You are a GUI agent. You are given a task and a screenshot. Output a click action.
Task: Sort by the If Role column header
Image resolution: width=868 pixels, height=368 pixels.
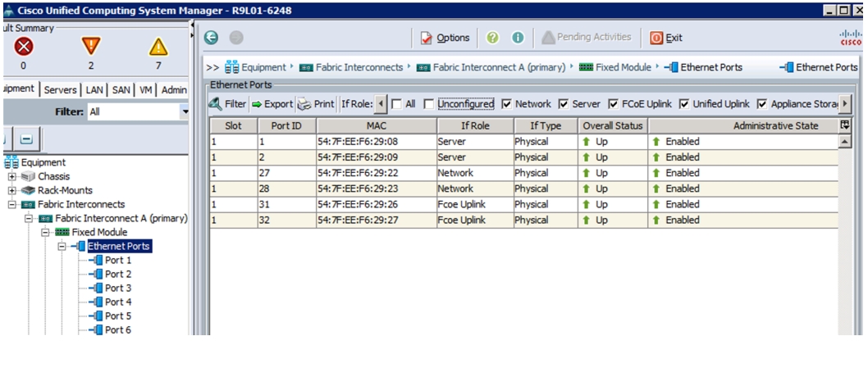(x=475, y=125)
